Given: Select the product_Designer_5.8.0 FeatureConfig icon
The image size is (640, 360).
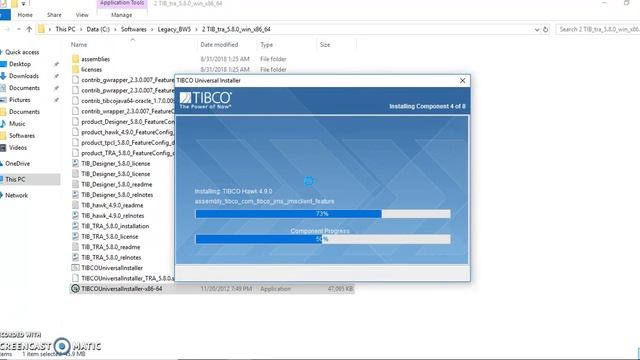Looking at the screenshot, I should (75, 122).
